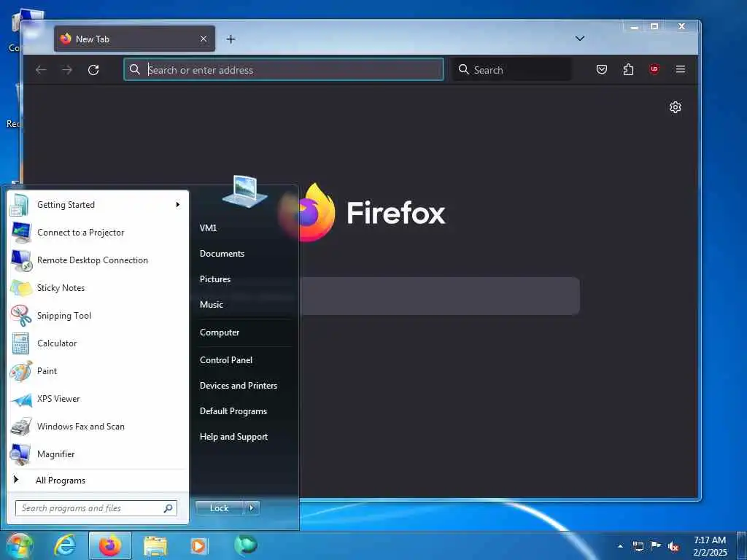Launch Internet Explorer from taskbar
Viewport: 747px width, 560px height.
(65, 545)
